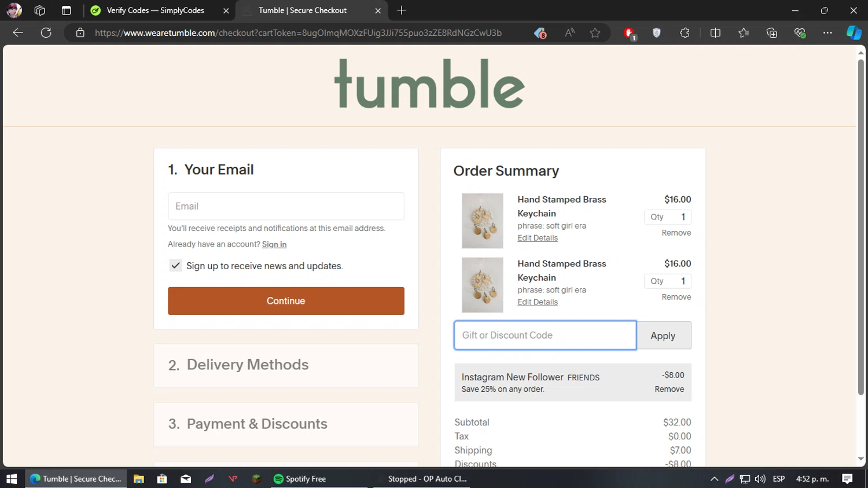This screenshot has width=868, height=488.
Task: Remove the second Hand Stamped Brass Keychain
Action: 676,297
